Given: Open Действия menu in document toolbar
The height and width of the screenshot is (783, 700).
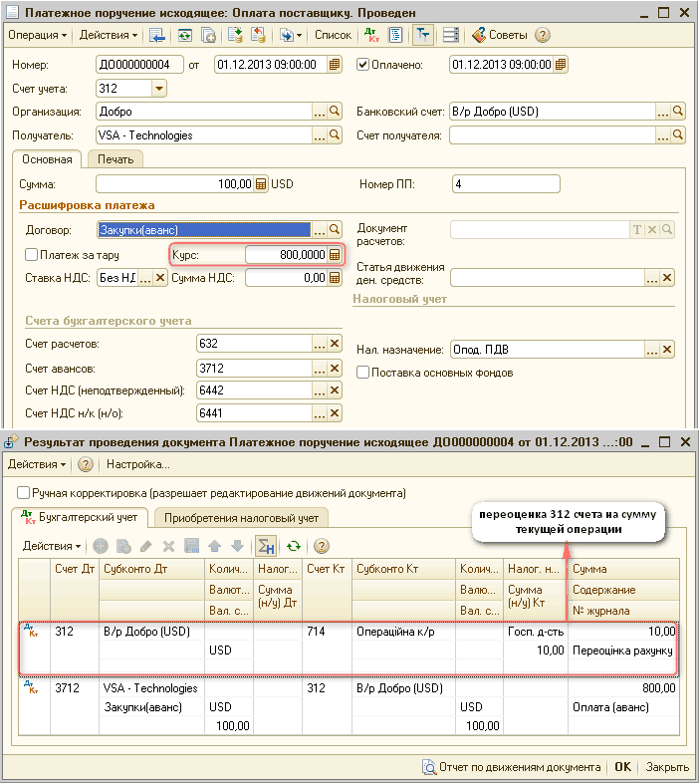Looking at the screenshot, I should [109, 35].
